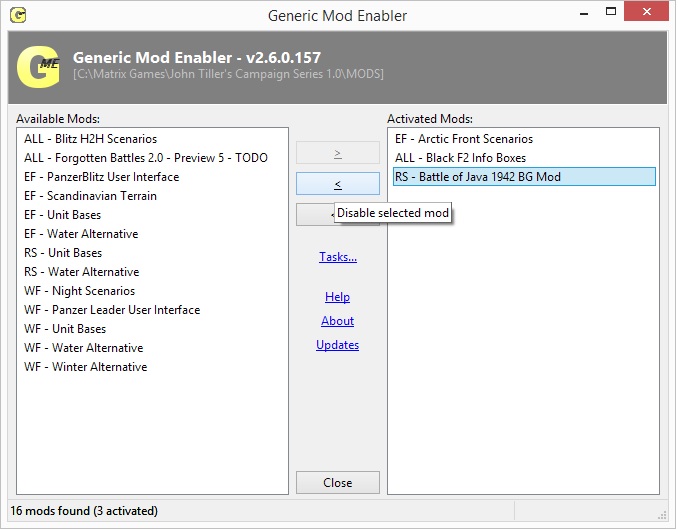Select 'EF - PanzerBlitz User Interface' mod
Image resolution: width=678 pixels, height=530 pixels.
coord(102,177)
